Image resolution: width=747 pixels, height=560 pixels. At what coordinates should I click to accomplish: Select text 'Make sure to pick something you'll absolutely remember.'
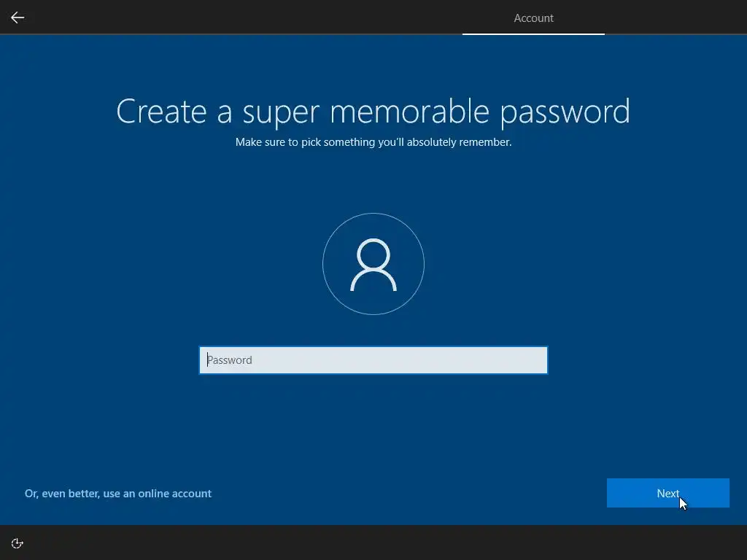pos(373,142)
